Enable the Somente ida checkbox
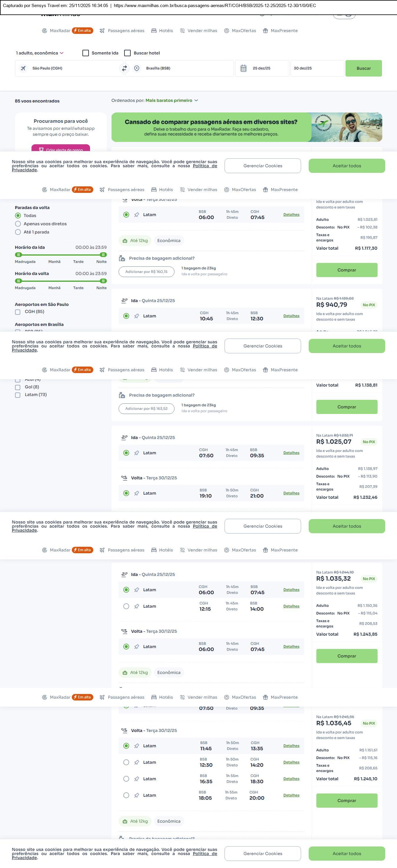The width and height of the screenshot is (397, 868). 86,53
